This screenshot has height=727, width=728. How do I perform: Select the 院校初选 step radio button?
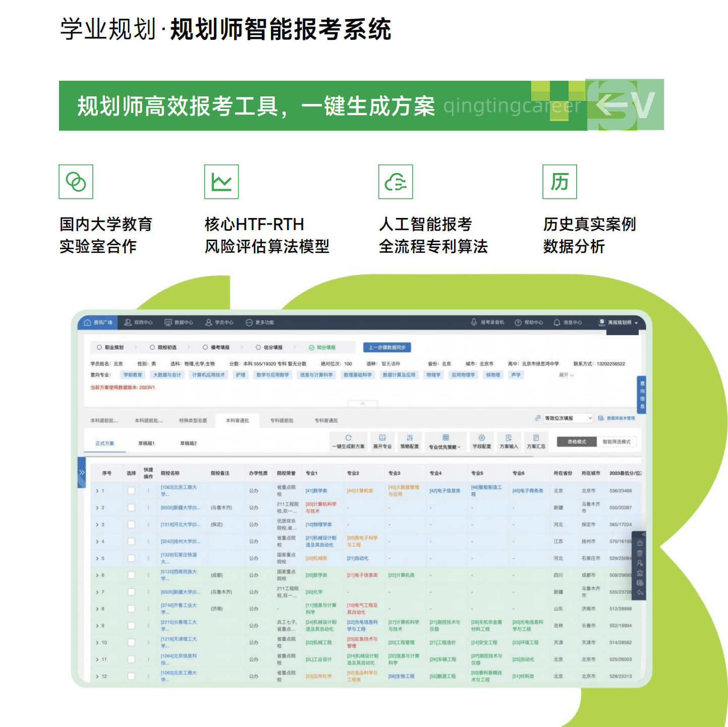(x=152, y=348)
